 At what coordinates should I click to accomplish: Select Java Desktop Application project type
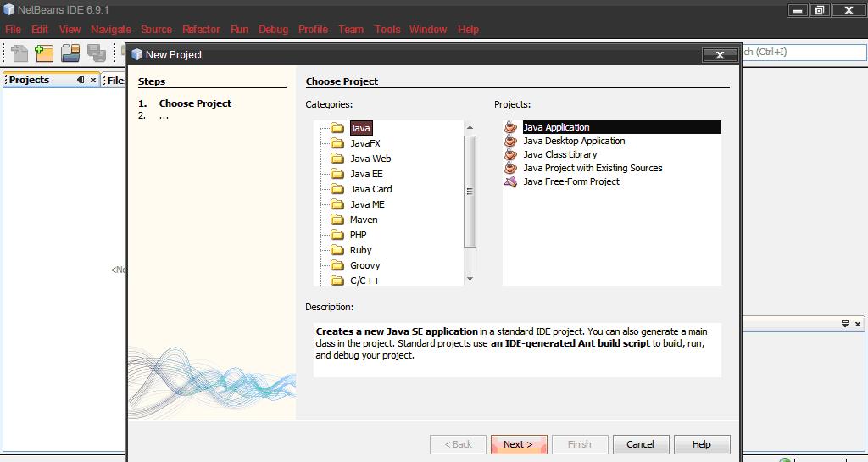coord(574,141)
